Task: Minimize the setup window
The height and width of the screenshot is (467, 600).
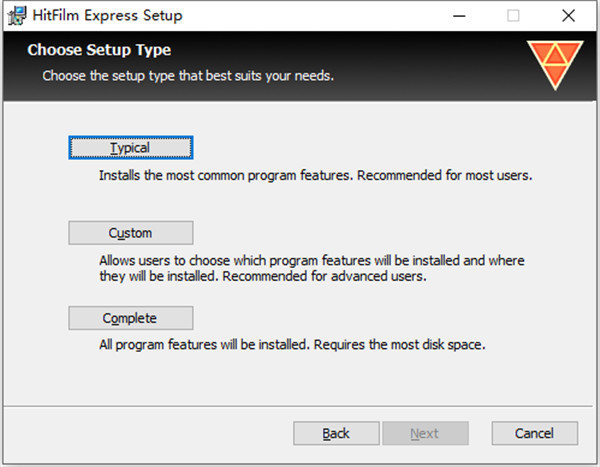Action: (x=459, y=16)
